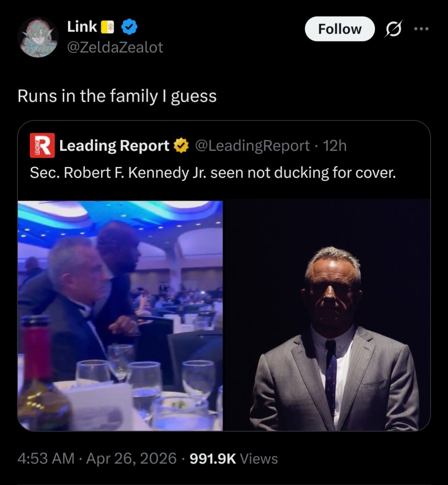Select the "Runs in the family I guess" text
The height and width of the screenshot is (485, 448).
[117, 96]
